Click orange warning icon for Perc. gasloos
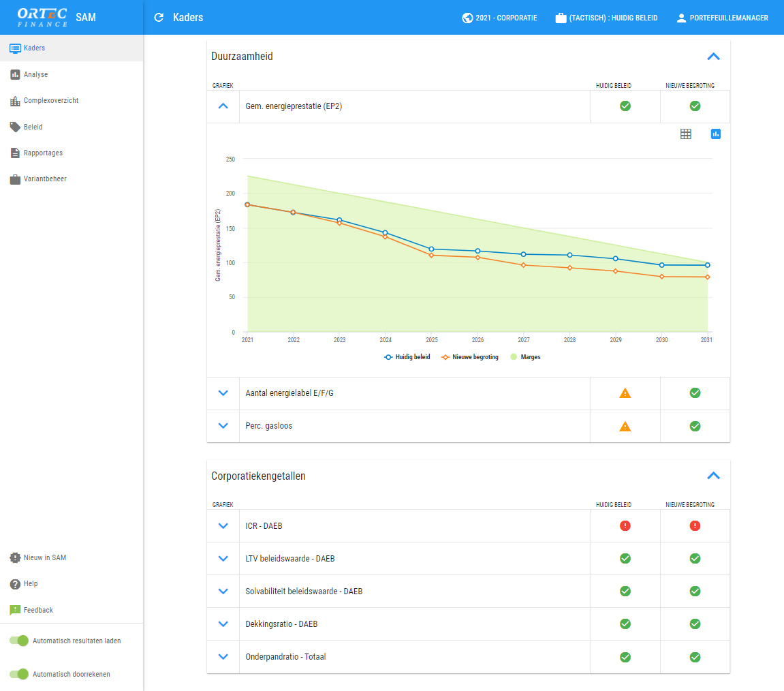 625,427
